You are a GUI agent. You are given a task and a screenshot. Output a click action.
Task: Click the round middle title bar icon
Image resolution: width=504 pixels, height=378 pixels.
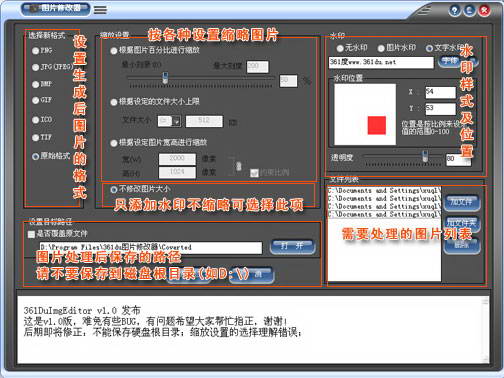(x=469, y=10)
